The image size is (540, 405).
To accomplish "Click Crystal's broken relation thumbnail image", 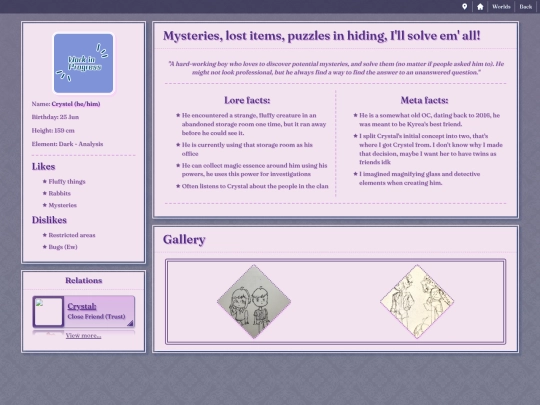I will tap(48, 312).
